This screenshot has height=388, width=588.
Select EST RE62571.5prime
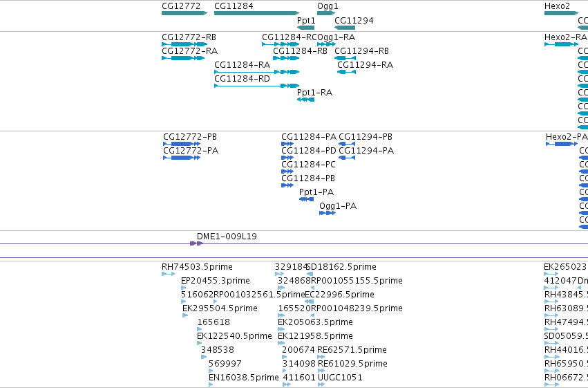321,358
